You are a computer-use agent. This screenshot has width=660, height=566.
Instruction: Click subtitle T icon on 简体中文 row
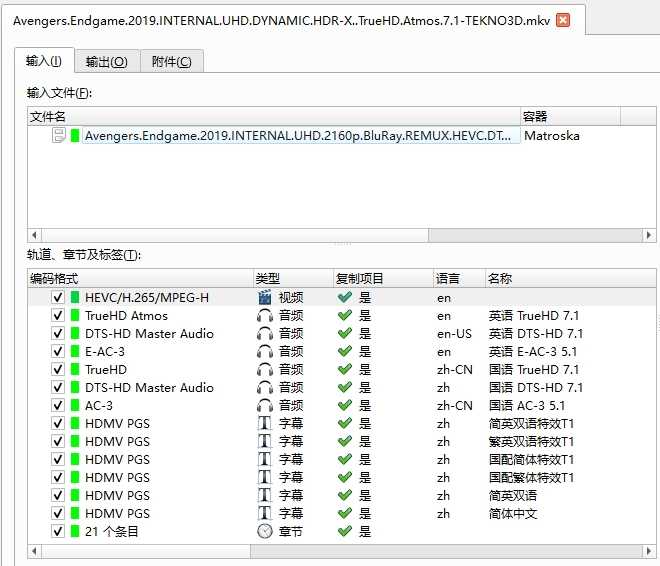tap(265, 513)
